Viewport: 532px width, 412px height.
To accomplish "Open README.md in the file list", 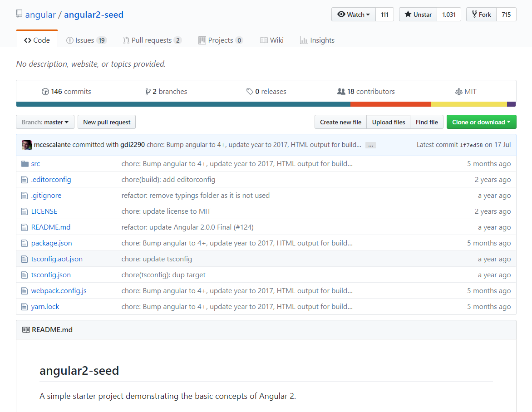I will [x=51, y=227].
